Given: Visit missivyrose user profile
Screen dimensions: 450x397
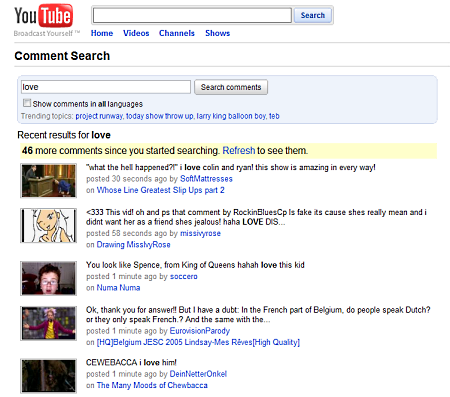Looking at the screenshot, I should coord(200,233).
